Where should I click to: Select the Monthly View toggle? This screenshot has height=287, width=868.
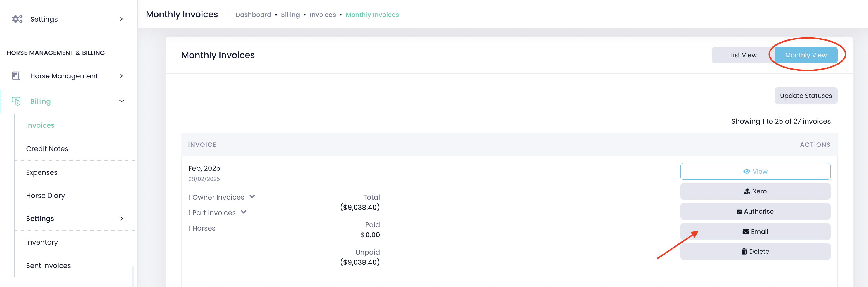[805, 55]
